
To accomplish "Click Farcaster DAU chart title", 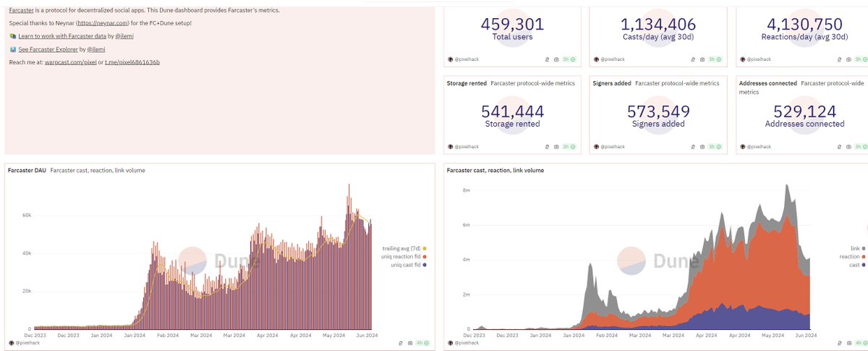I will click(x=27, y=170).
